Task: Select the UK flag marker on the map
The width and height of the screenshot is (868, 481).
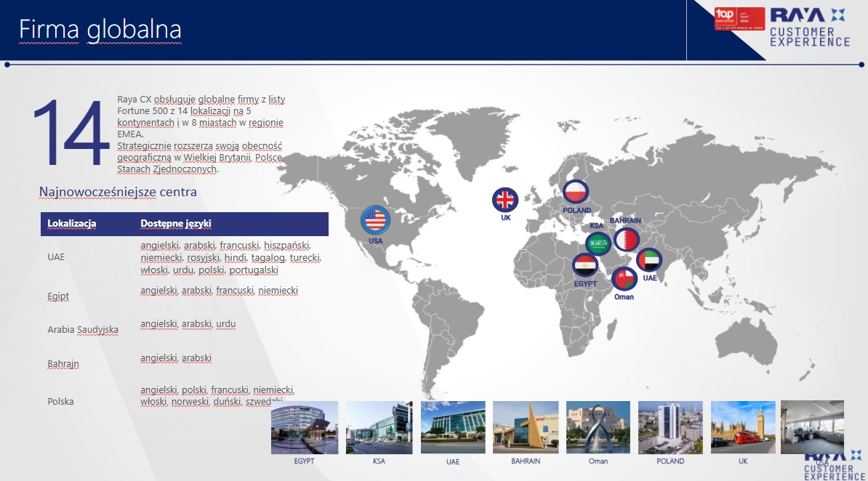Action: pos(505,199)
